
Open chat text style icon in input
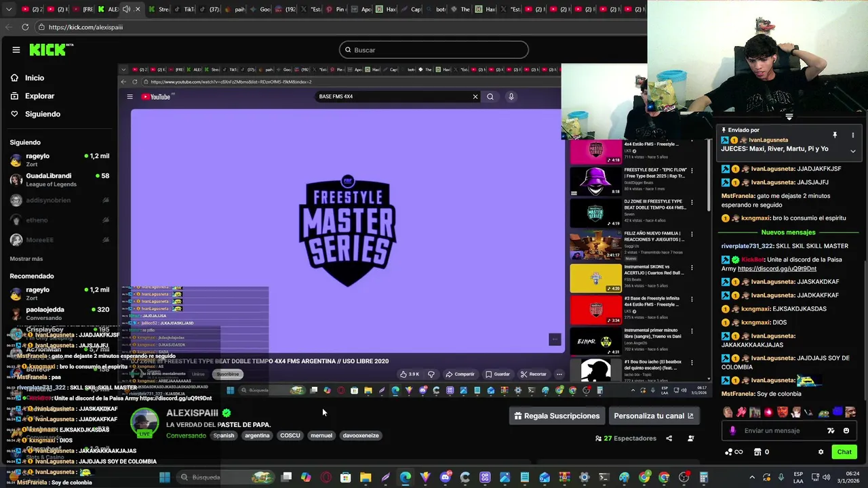point(831,430)
